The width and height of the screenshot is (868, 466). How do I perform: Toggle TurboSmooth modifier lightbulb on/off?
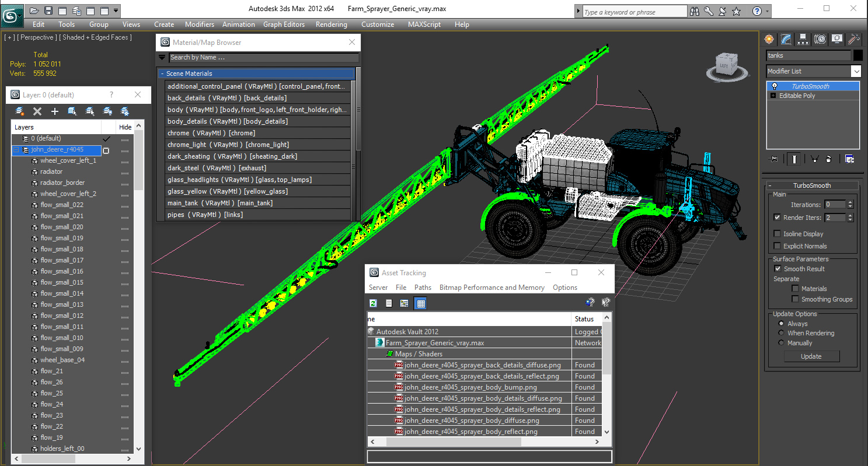(x=775, y=86)
